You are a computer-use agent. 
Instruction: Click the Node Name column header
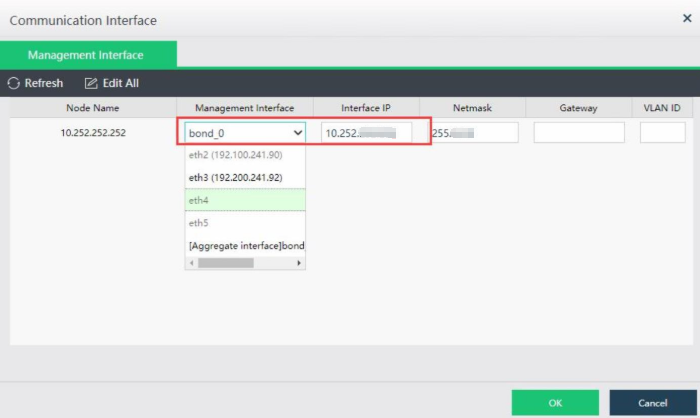point(93,108)
